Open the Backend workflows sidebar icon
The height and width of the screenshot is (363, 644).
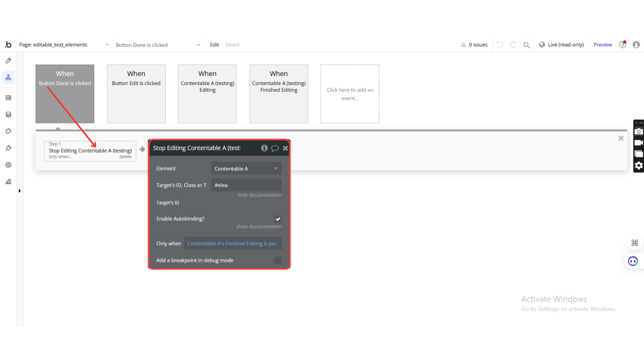pyautogui.click(x=8, y=98)
